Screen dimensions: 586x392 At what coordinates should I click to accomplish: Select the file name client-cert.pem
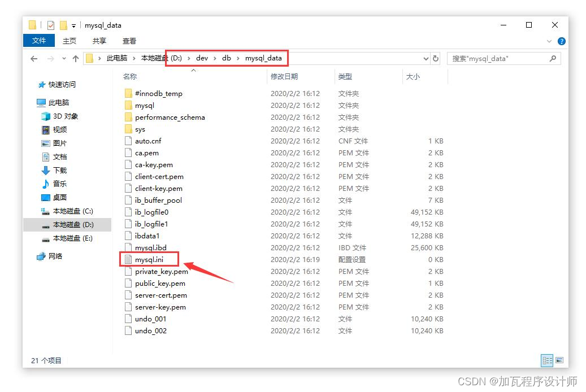[x=159, y=176]
